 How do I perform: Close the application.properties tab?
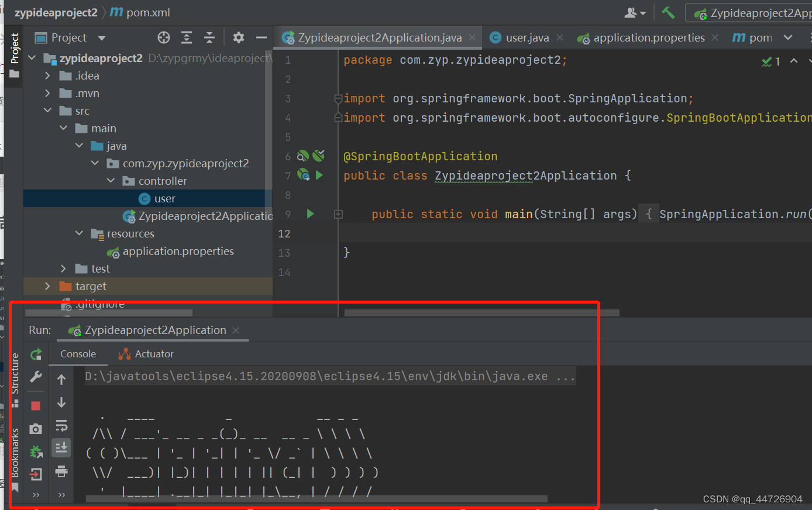point(715,37)
